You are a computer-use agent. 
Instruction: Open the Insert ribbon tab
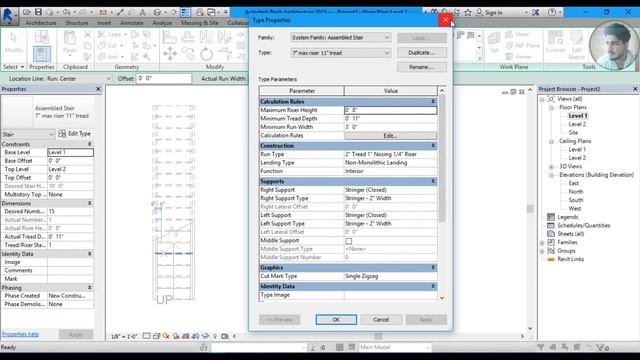click(104, 23)
